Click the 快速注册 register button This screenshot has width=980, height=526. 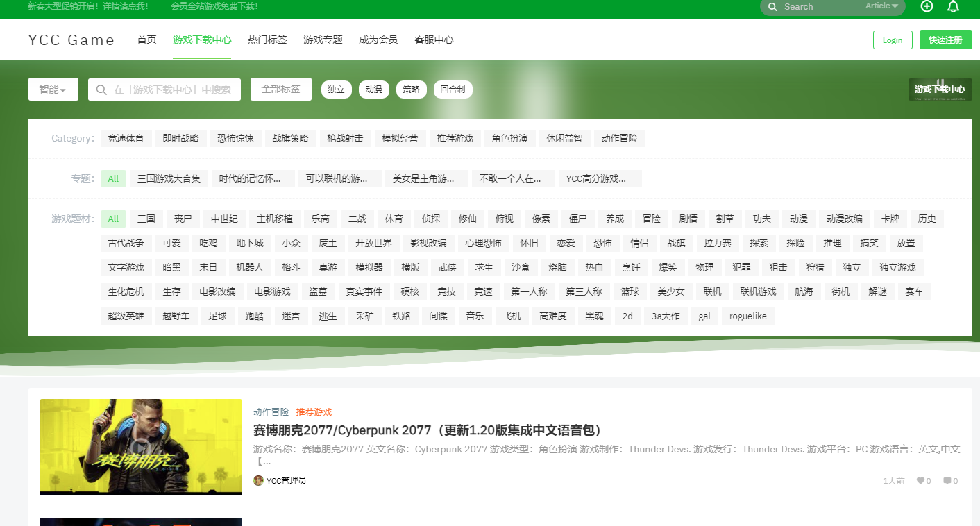945,40
